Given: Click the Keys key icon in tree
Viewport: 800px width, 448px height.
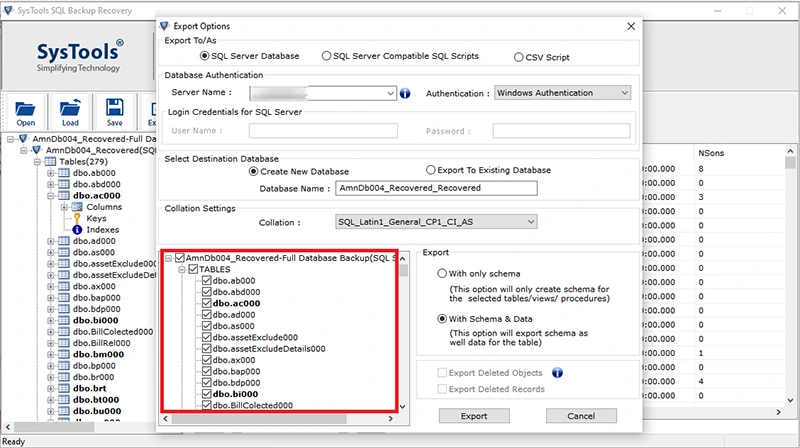Looking at the screenshot, I should click(77, 218).
